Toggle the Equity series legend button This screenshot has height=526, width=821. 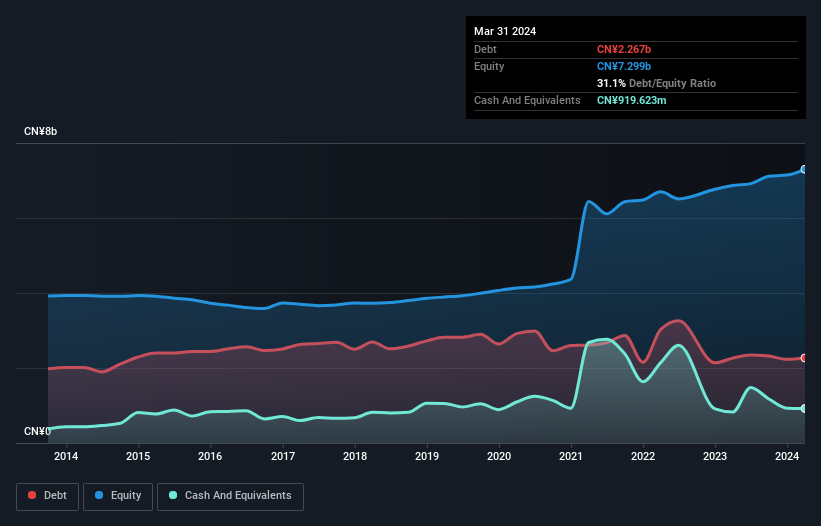(x=118, y=496)
